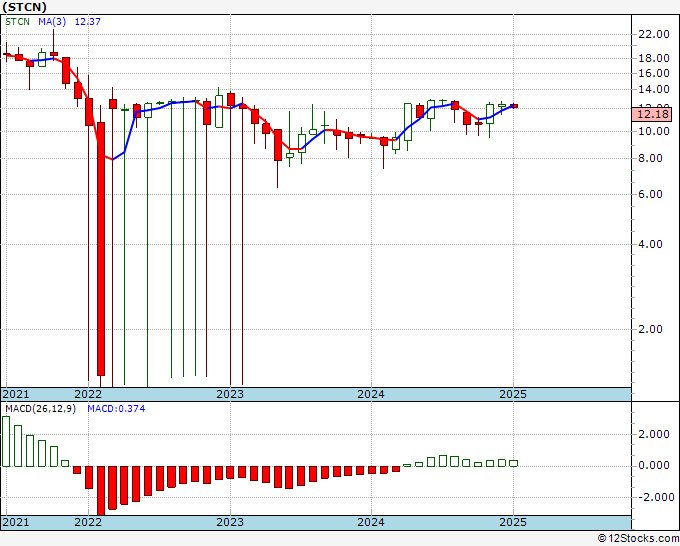Click the MACD(26,12,9) indicator label
This screenshot has height=546, width=680.
[x=40, y=409]
